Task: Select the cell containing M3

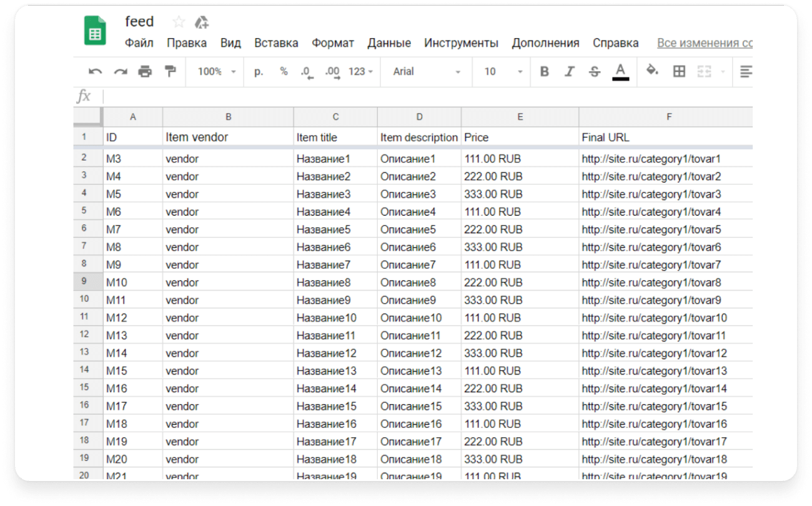Action: [x=132, y=159]
